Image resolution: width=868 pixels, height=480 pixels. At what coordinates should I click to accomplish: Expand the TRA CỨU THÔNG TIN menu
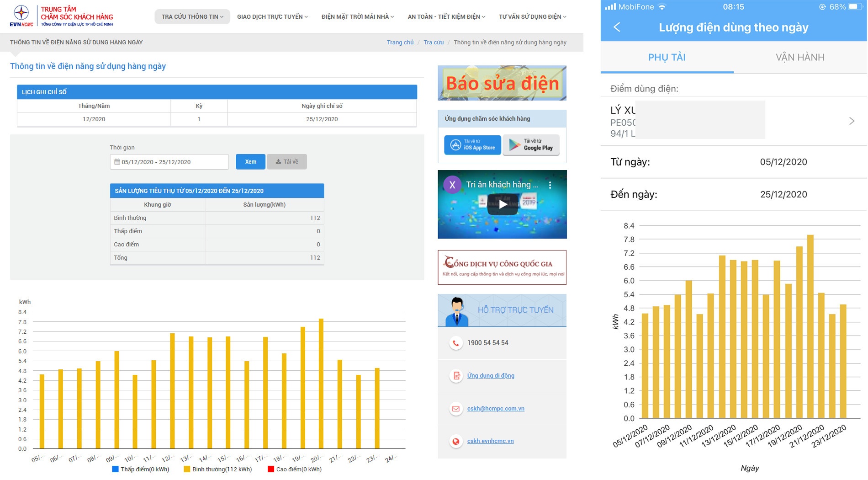(192, 17)
